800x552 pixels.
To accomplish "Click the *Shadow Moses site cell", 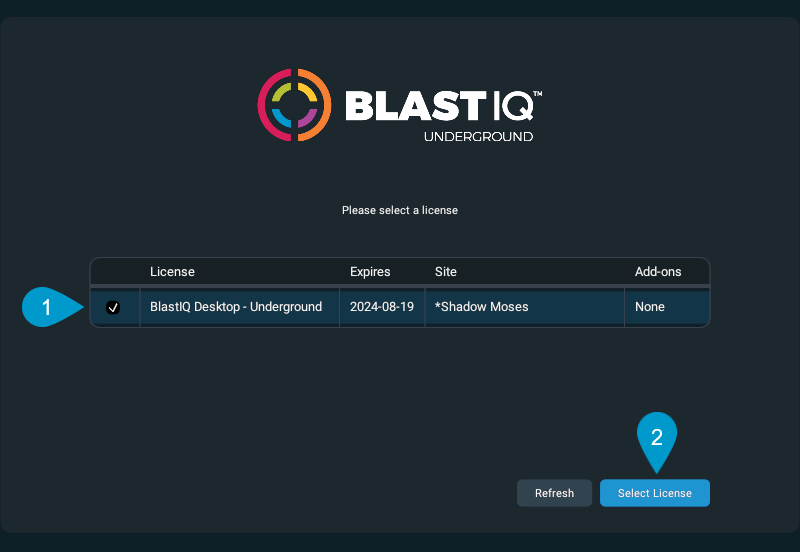I will pyautogui.click(x=524, y=307).
